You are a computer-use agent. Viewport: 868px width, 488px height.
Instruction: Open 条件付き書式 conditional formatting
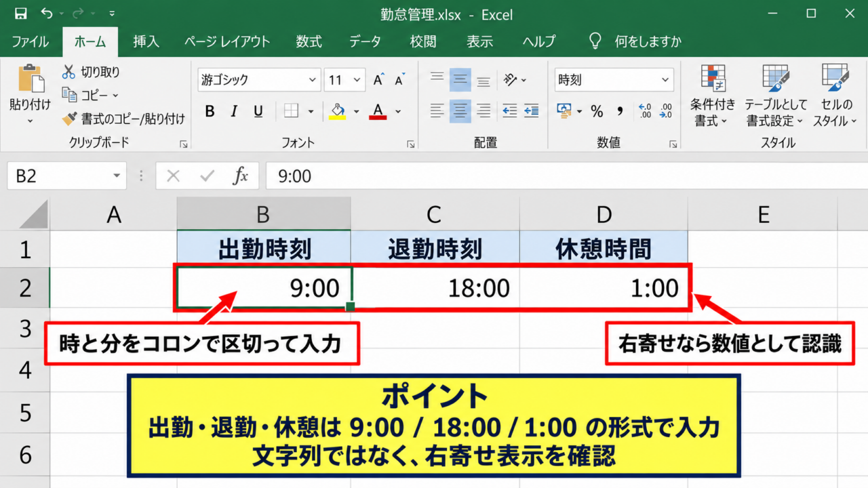coord(713,96)
